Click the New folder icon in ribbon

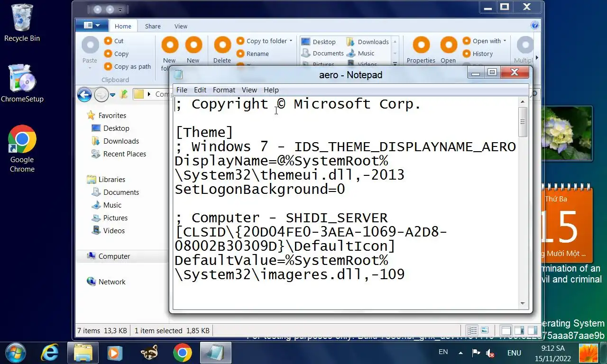(x=170, y=45)
